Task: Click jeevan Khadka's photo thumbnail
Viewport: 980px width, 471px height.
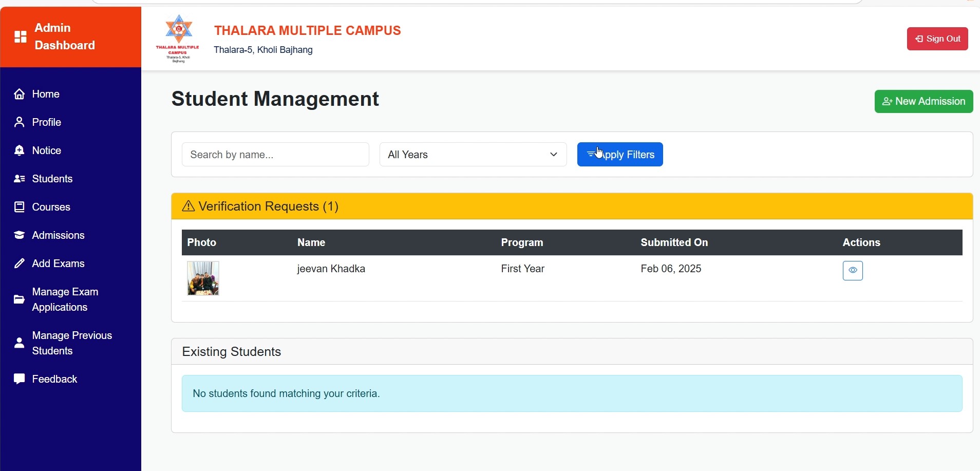Action: (203, 278)
